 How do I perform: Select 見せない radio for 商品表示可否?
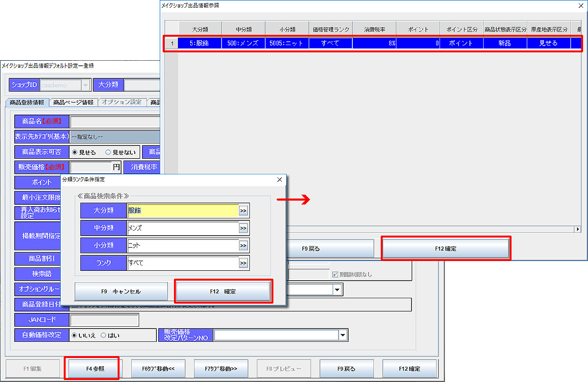tap(108, 152)
